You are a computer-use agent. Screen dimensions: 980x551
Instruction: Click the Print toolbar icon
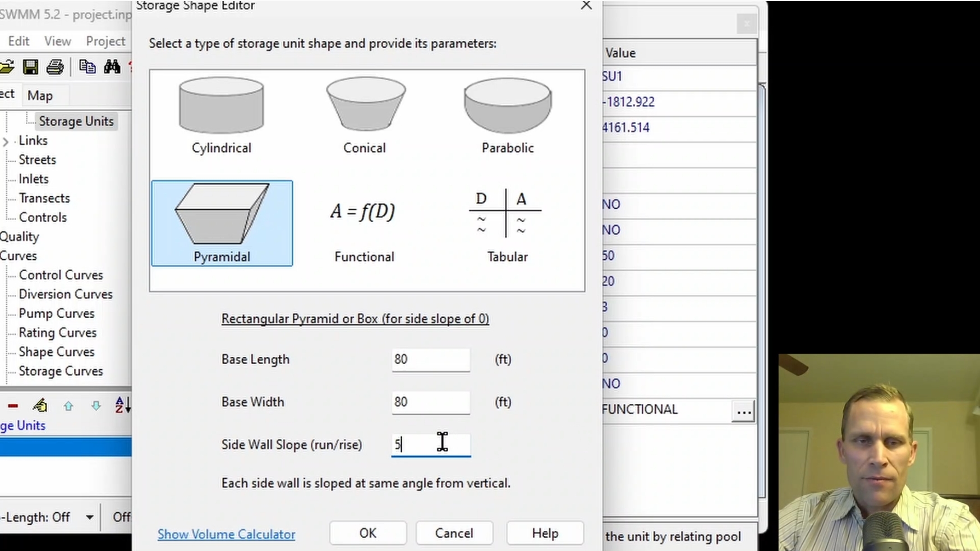pyautogui.click(x=55, y=67)
